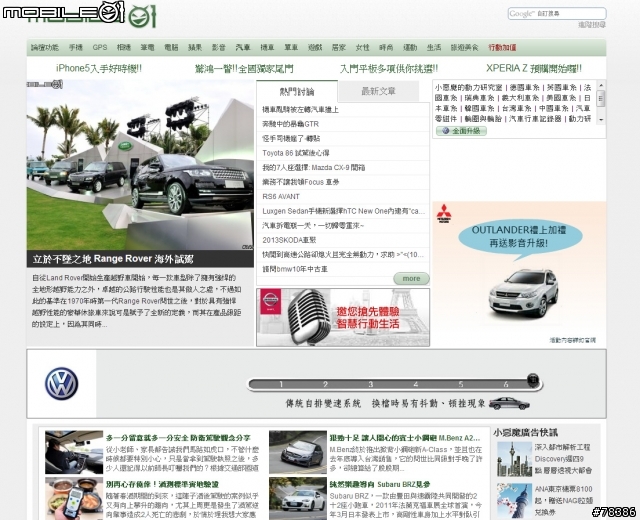This screenshot has height=520, width=640.
Task: Open the thread about Focus in discussion list
Action: click(x=301, y=182)
